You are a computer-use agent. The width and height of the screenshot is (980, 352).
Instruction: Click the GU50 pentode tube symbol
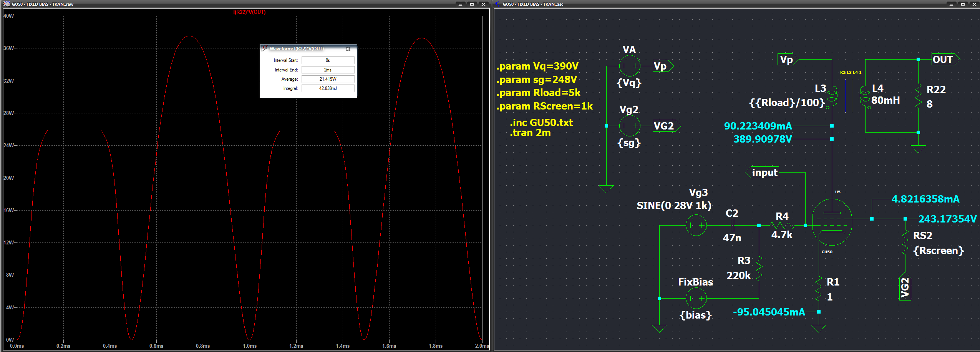coord(832,222)
